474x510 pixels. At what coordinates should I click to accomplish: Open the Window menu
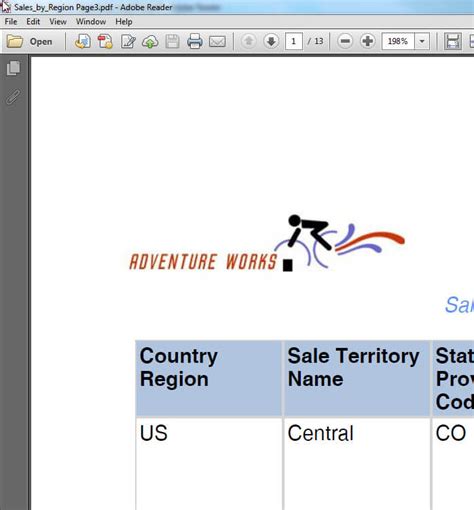[91, 22]
